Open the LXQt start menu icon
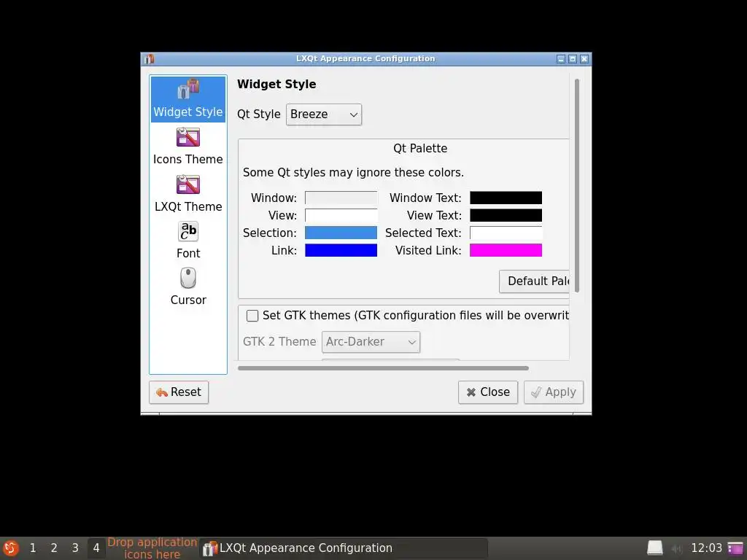Image resolution: width=747 pixels, height=560 pixels. [10, 548]
